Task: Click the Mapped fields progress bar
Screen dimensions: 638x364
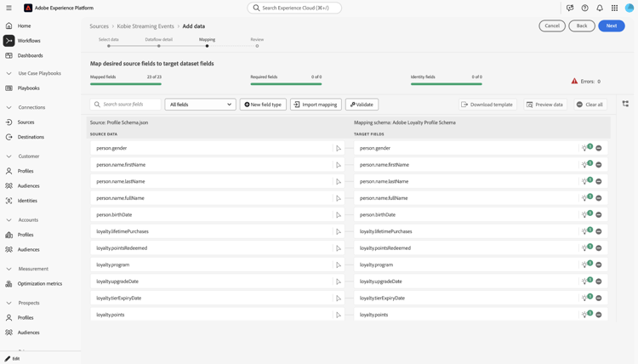Action: [126, 84]
